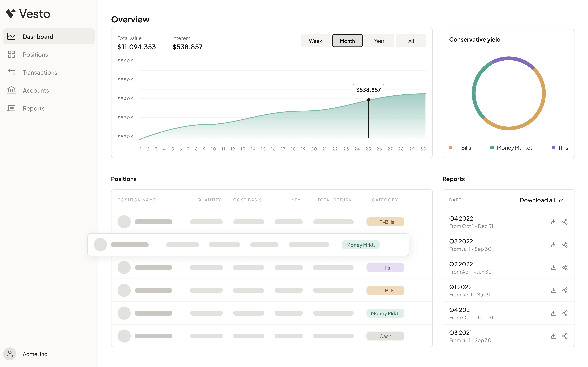Click Download all reports
The width and height of the screenshot is (588, 367).
tap(542, 200)
